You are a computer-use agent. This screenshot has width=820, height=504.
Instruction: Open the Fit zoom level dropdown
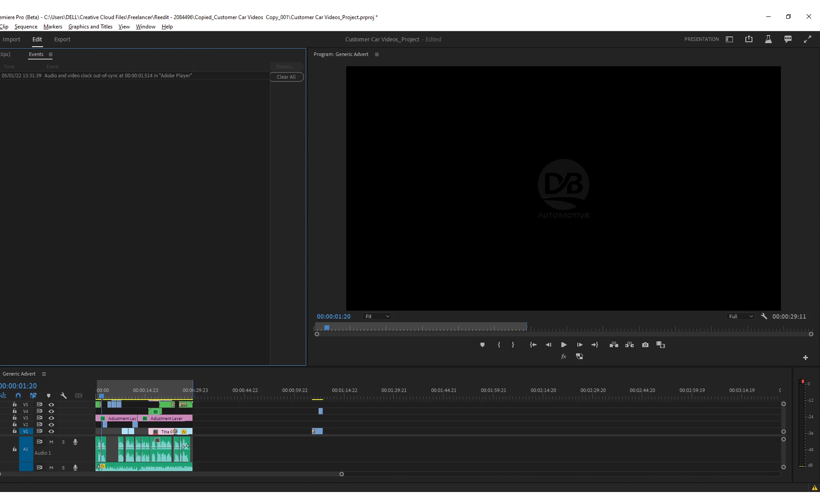coord(377,316)
